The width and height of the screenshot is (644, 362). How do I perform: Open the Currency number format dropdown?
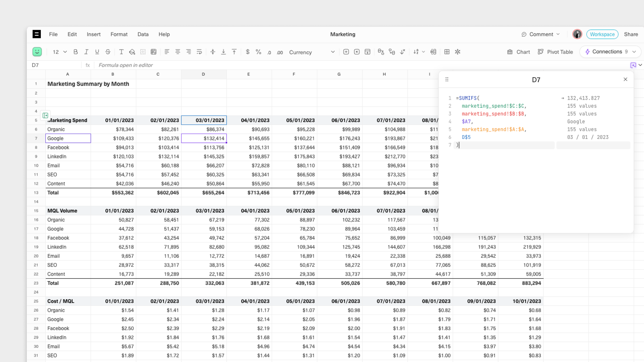312,52
